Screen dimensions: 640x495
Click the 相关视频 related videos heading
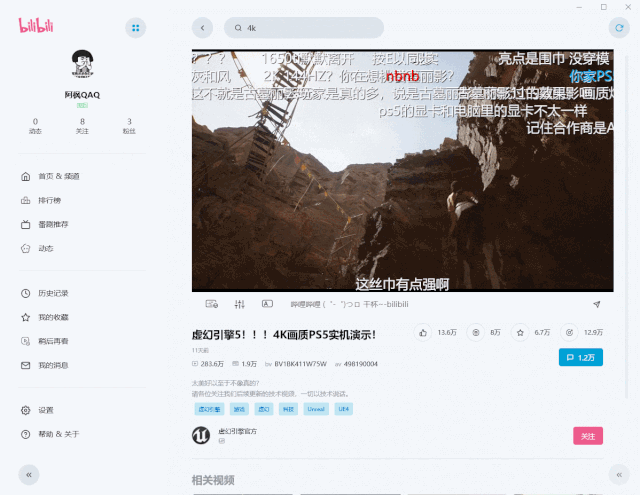click(213, 480)
